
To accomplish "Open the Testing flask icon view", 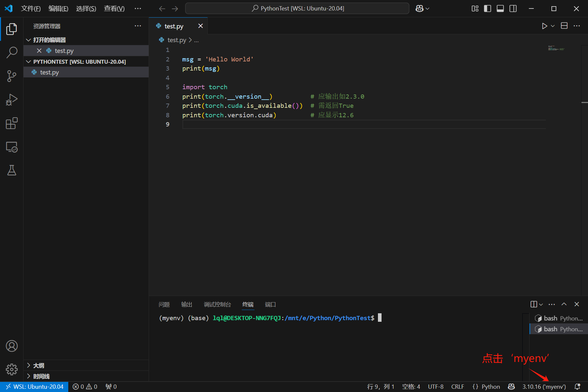I will (x=12, y=170).
